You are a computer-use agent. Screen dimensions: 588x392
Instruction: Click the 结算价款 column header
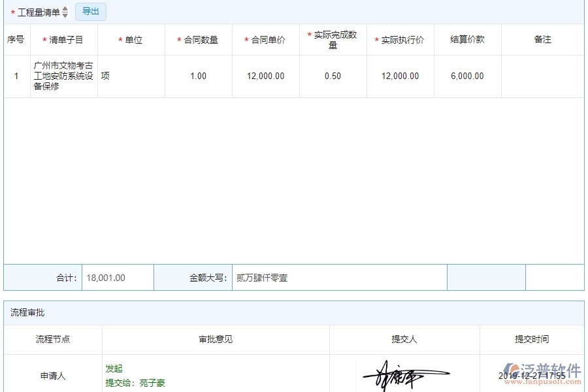tap(466, 39)
